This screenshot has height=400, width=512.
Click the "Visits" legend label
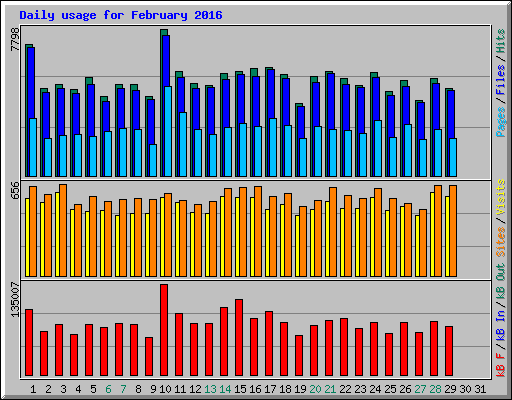[501, 197]
